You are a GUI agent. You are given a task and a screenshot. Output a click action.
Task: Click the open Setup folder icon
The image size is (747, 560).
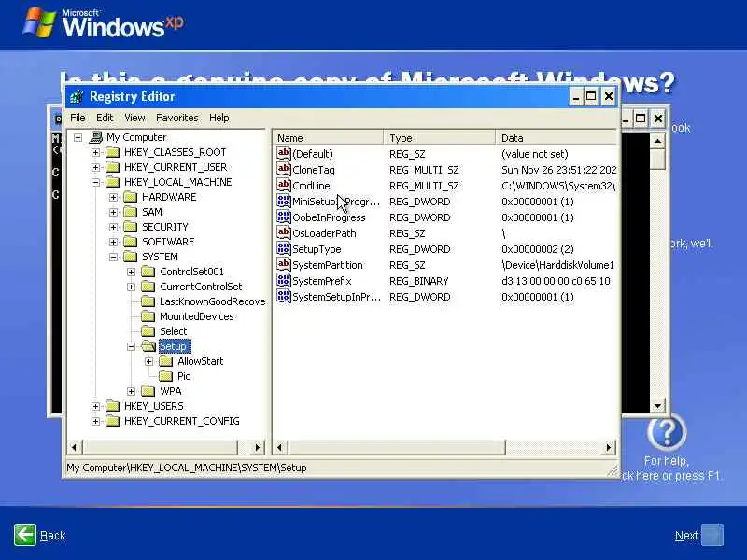148,346
